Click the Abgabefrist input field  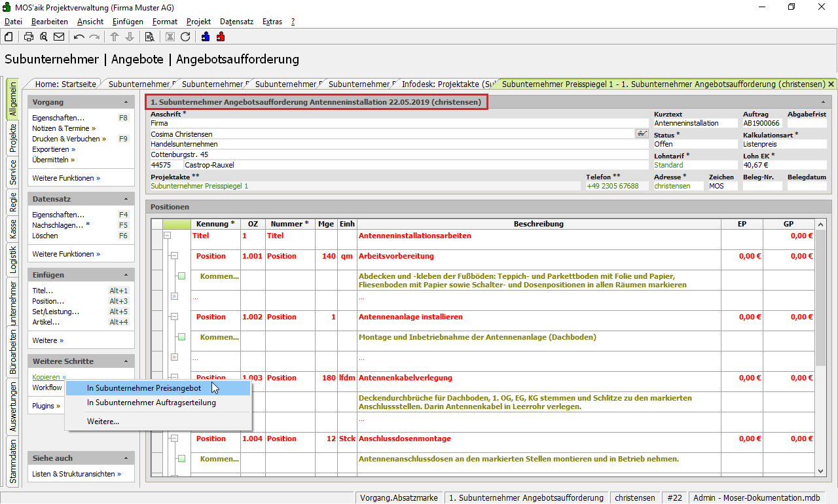(x=807, y=123)
